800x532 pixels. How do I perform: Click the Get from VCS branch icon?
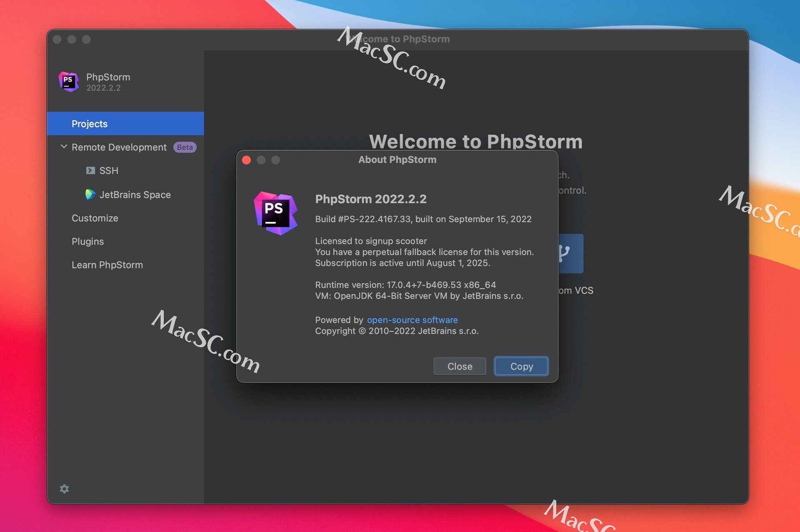[x=571, y=253]
